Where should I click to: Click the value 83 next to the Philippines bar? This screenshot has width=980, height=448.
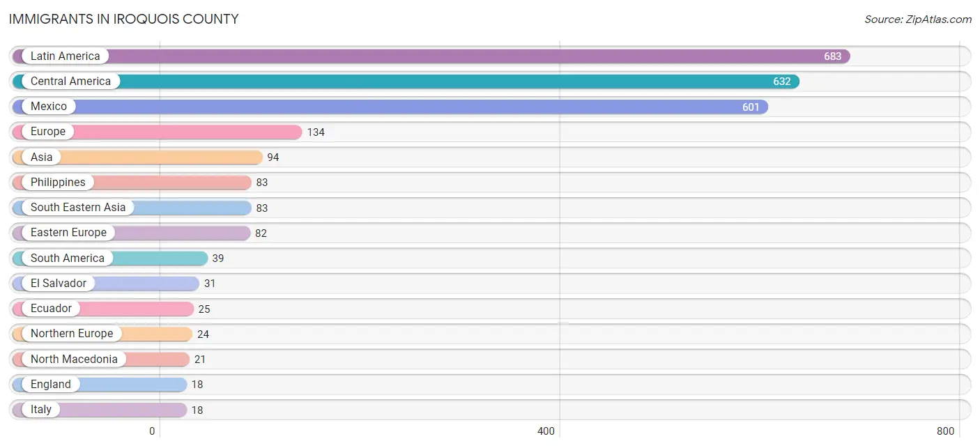[262, 183]
